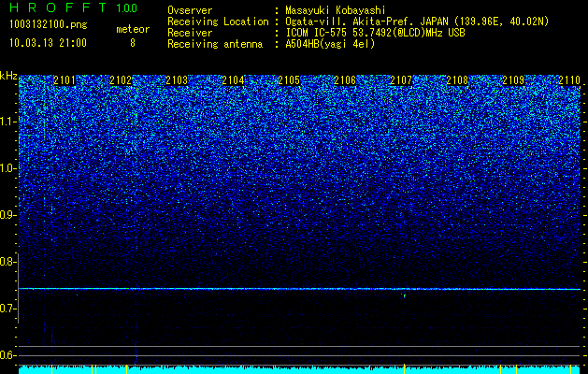Click the 2104 time marker
Viewport: 588px width, 374px height.
(233, 80)
